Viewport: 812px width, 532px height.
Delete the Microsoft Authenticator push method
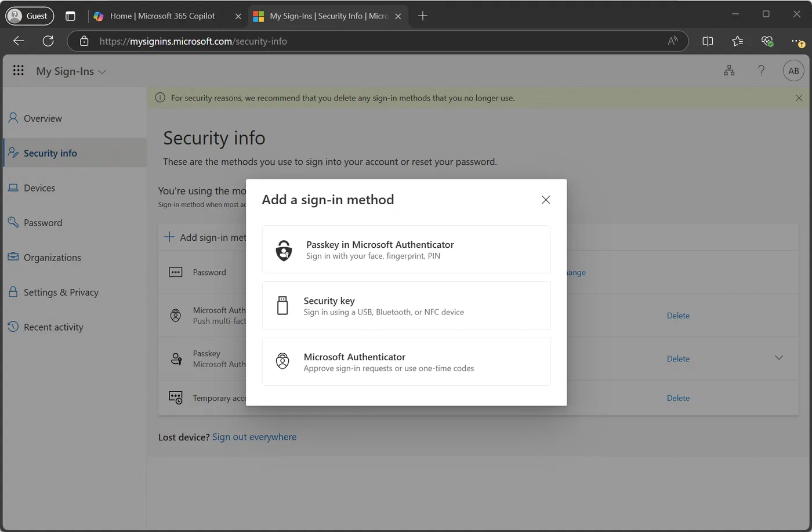pyautogui.click(x=678, y=316)
